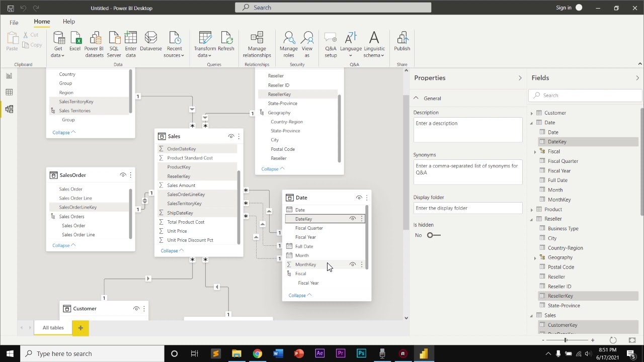644x362 pixels.
Task: Click the Synonyms text box
Action: 468,172
